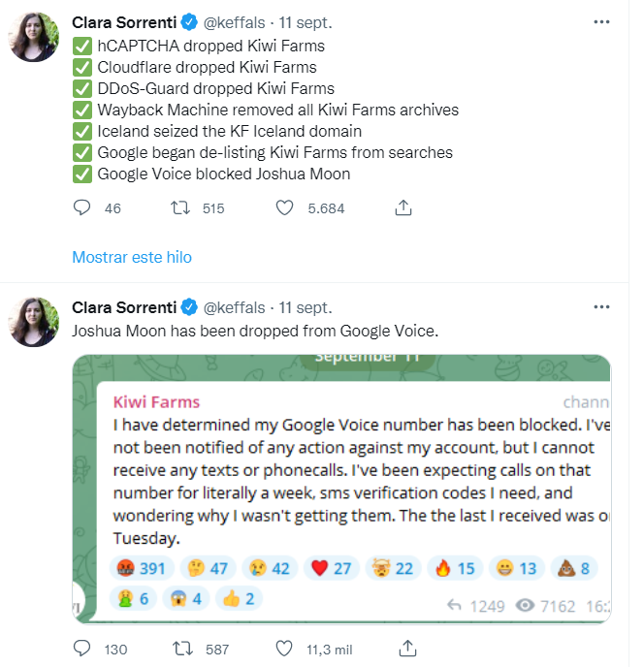Screen dimensions: 644x667
Task: Open the Kiwi Farms Telegram screenshot image
Action: pos(341,485)
